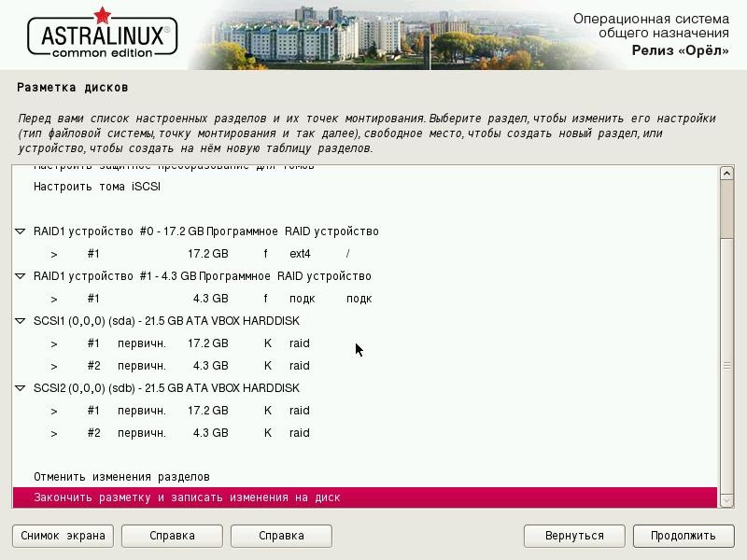Click the 'Вернуться' button
The height and width of the screenshot is (560, 747).
pos(574,536)
